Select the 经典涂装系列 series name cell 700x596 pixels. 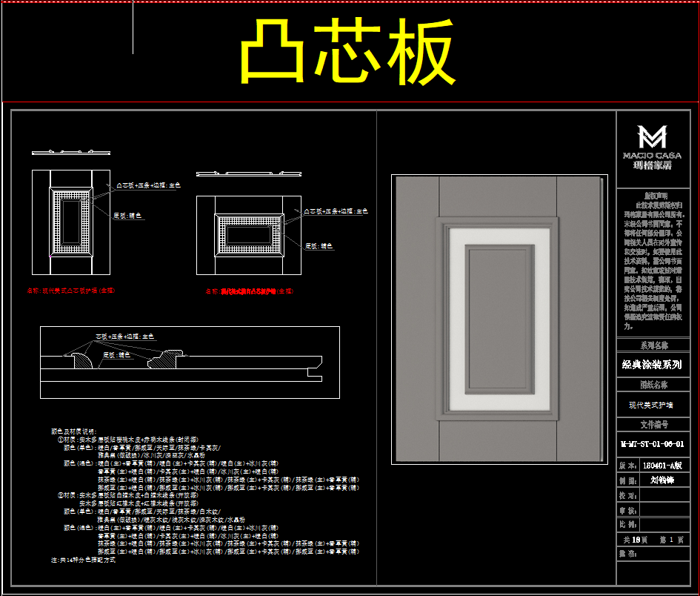click(x=652, y=365)
